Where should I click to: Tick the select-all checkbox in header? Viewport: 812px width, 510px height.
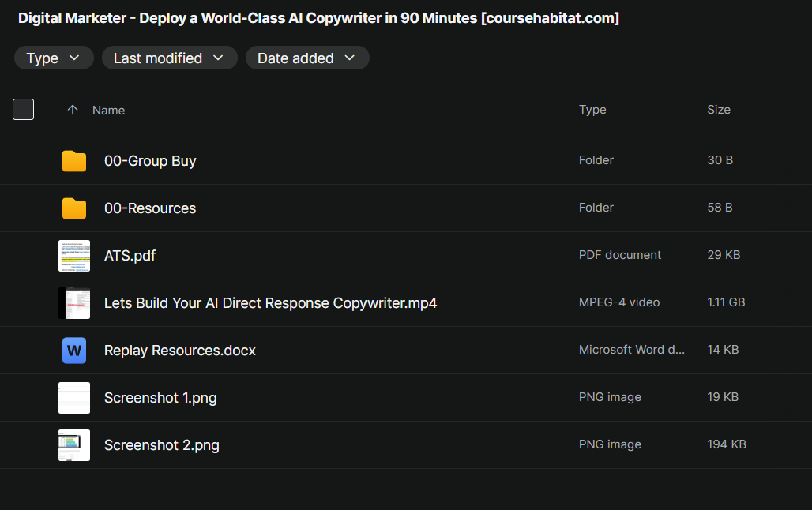click(x=24, y=110)
